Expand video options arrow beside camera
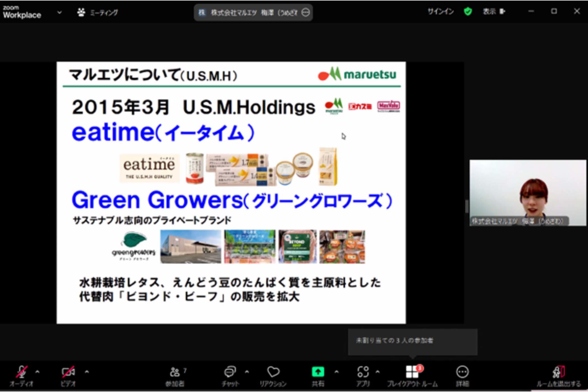The image size is (588, 392). pyautogui.click(x=87, y=372)
